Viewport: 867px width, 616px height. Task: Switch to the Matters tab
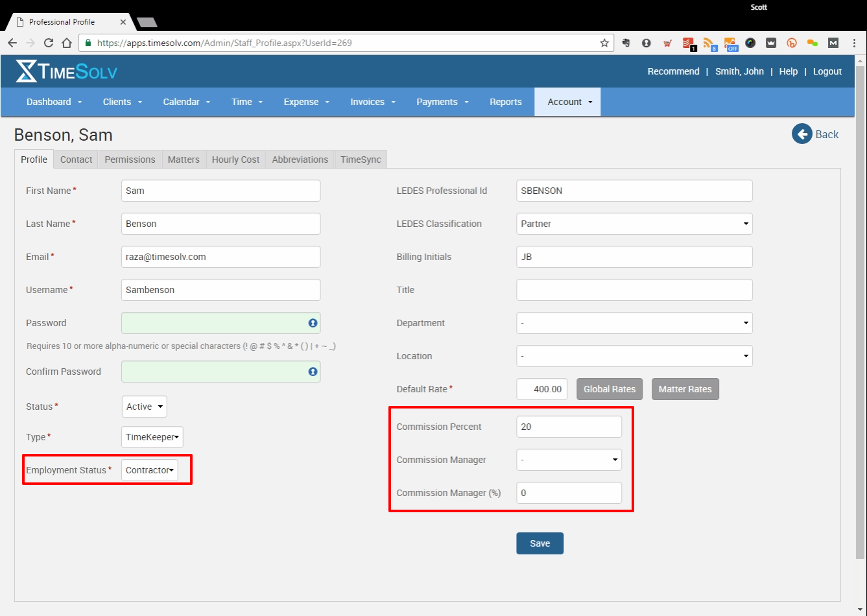click(184, 160)
